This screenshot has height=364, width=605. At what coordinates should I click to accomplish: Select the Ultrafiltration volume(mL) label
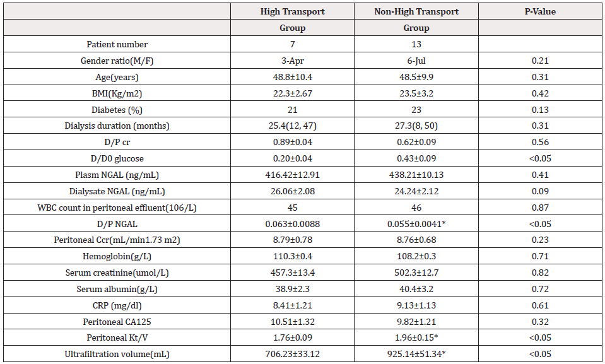coord(117,354)
